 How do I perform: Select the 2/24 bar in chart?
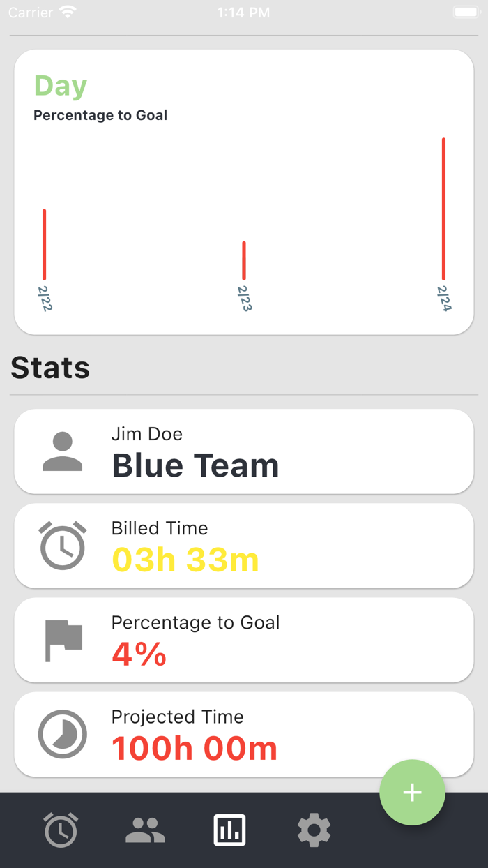coord(443,209)
